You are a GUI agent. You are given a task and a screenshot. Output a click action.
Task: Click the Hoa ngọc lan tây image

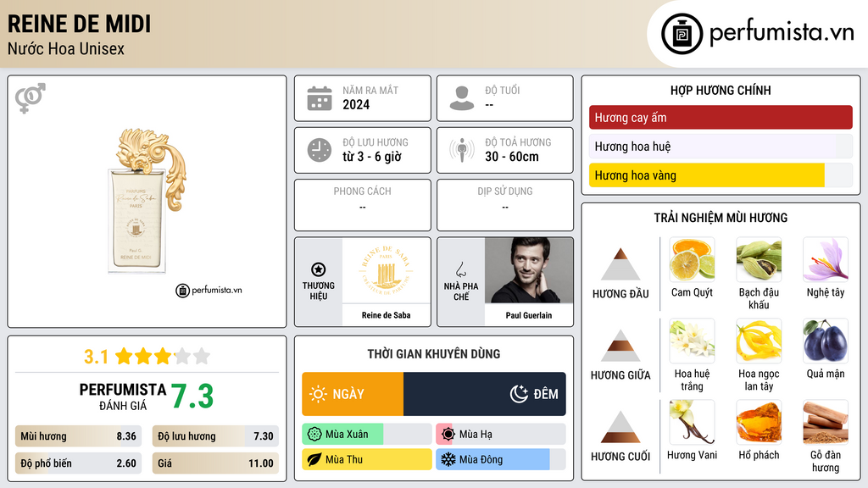tap(759, 341)
